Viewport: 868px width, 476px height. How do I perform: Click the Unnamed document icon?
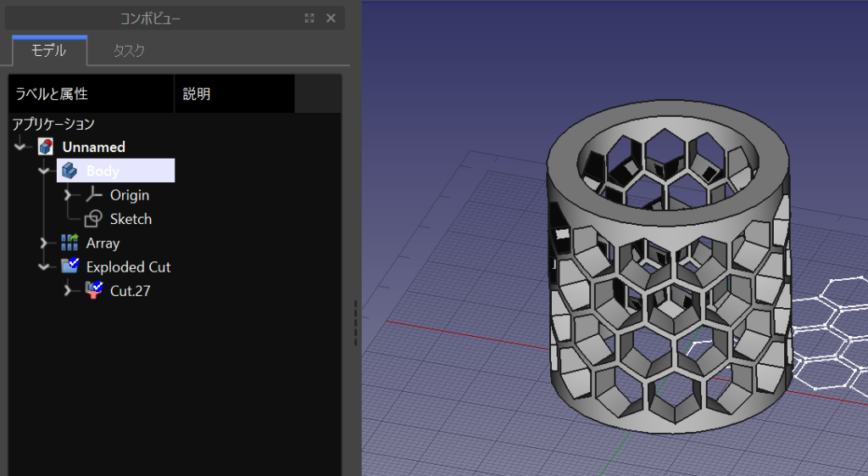46,147
